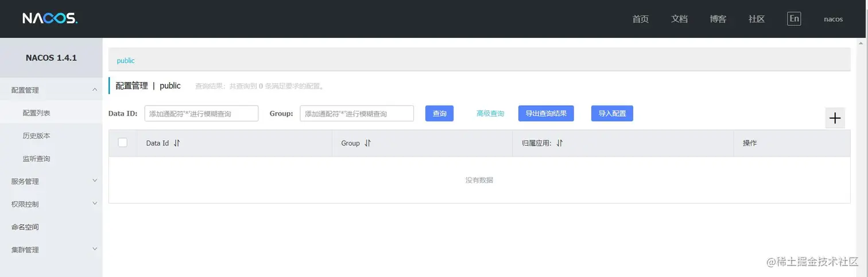Viewport: 868px width, 277px height.
Task: Click the 导出查询结果 button
Action: click(x=546, y=113)
